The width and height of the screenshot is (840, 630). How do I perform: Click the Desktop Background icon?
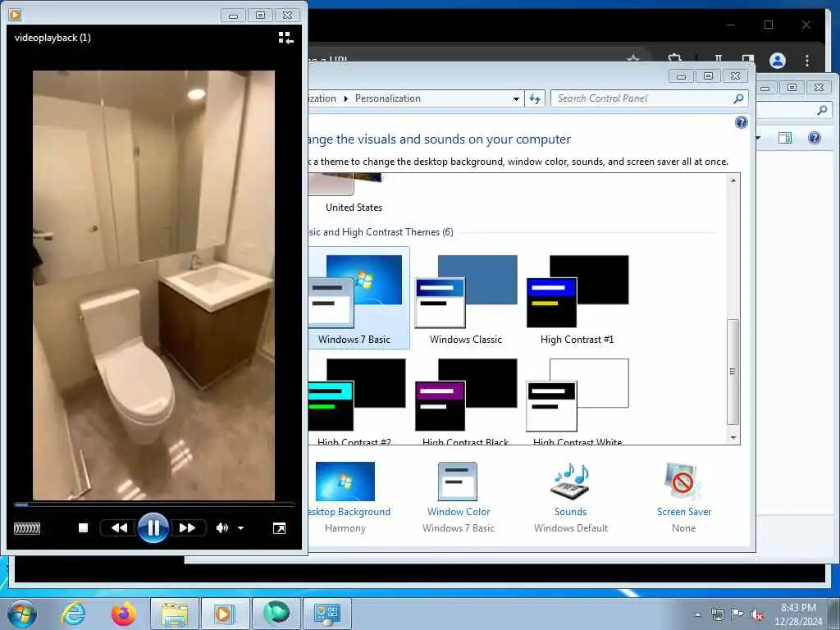345,481
